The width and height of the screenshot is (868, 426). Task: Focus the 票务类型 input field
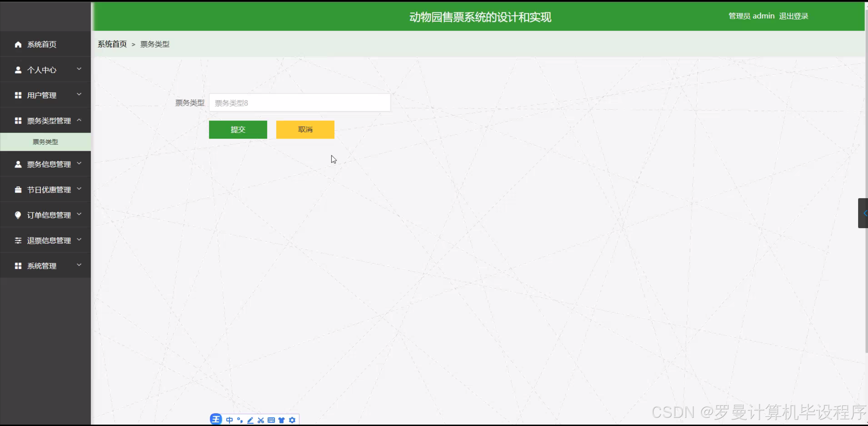coord(300,103)
